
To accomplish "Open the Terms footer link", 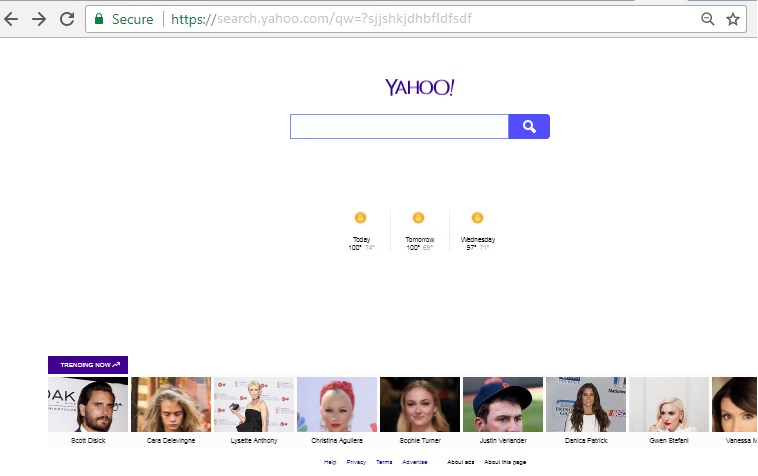I will tap(384, 462).
